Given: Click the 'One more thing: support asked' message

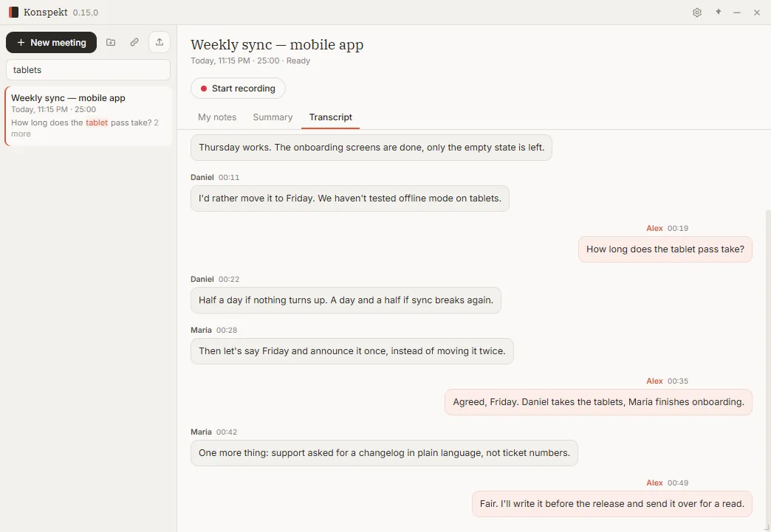Looking at the screenshot, I should (x=384, y=453).
